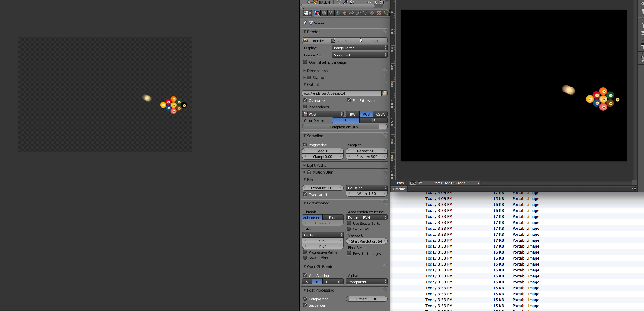This screenshot has height=311, width=644.
Task: Open the Feature Set Supported dropdown
Action: click(360, 55)
